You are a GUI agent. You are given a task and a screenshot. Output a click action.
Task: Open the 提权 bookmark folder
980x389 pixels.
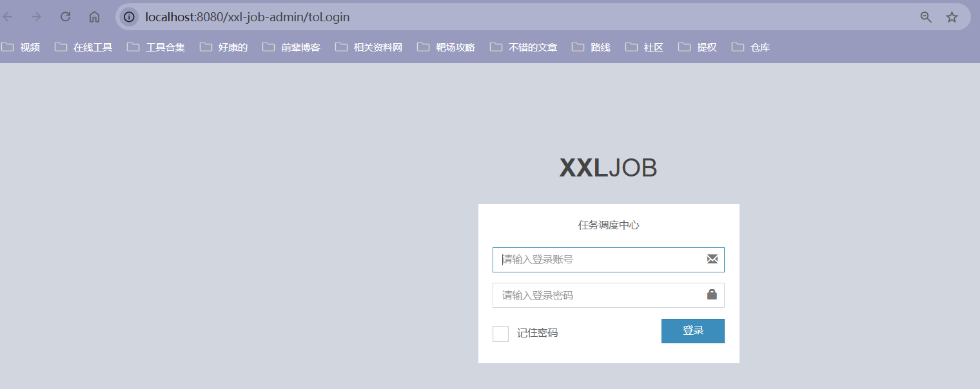point(698,47)
